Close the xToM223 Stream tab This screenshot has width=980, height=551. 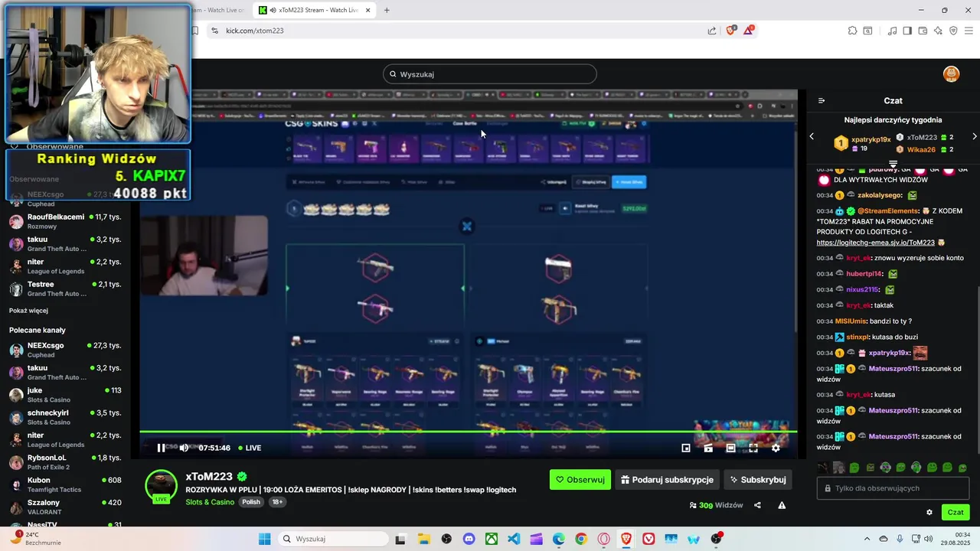point(368,10)
